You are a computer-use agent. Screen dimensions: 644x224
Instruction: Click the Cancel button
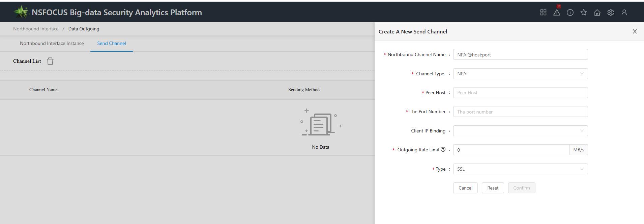465,188
